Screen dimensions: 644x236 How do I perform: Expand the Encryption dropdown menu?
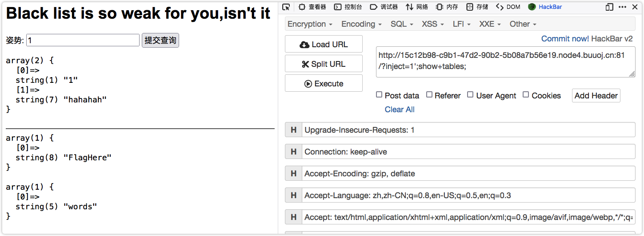(310, 24)
